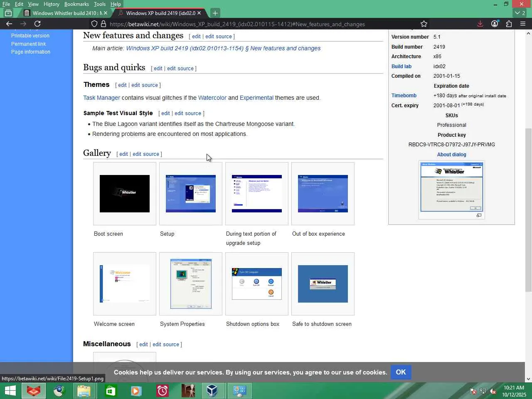Select the Windows XP build 2419 tab
This screenshot has height=399, width=532.
click(160, 13)
